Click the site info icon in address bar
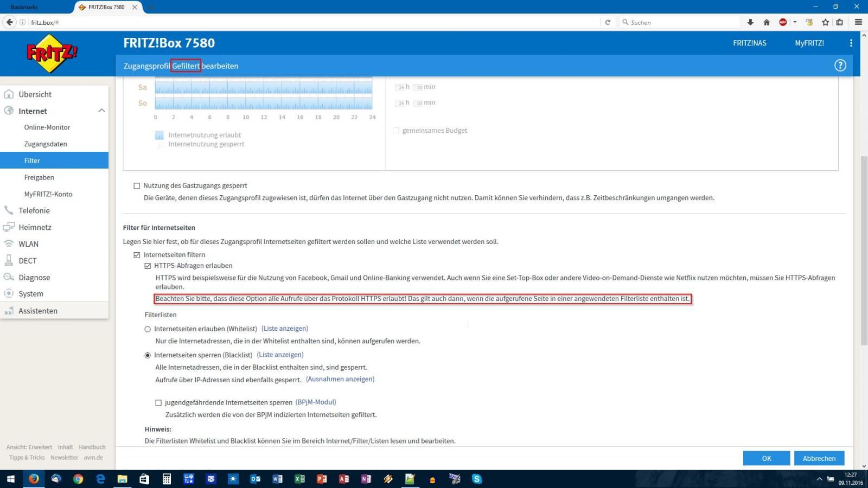The image size is (868, 488). pos(23,22)
